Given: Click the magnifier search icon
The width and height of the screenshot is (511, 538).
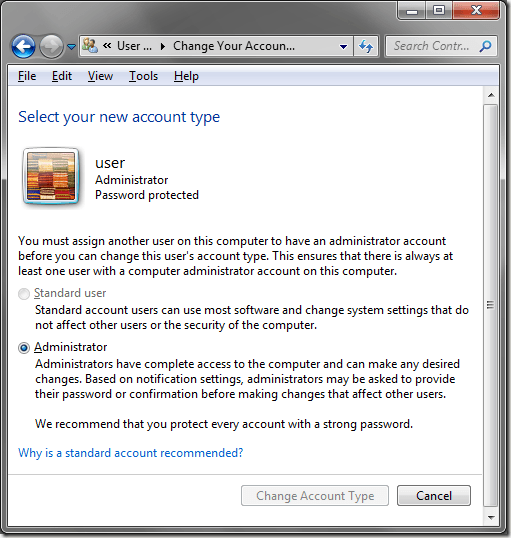Looking at the screenshot, I should coord(485,46).
